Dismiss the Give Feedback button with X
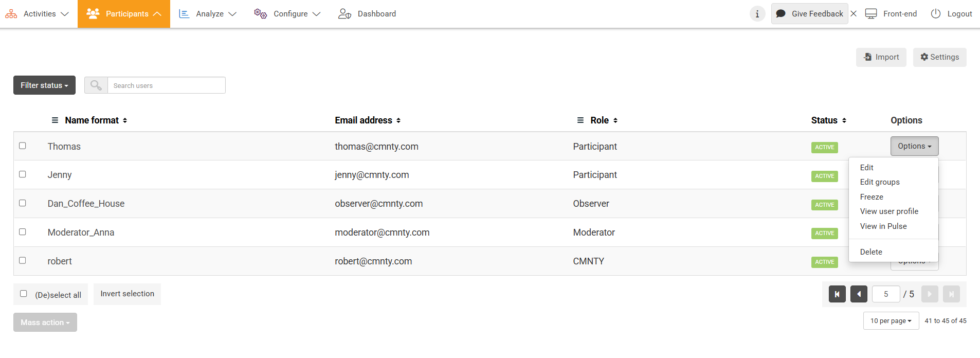 click(854, 14)
